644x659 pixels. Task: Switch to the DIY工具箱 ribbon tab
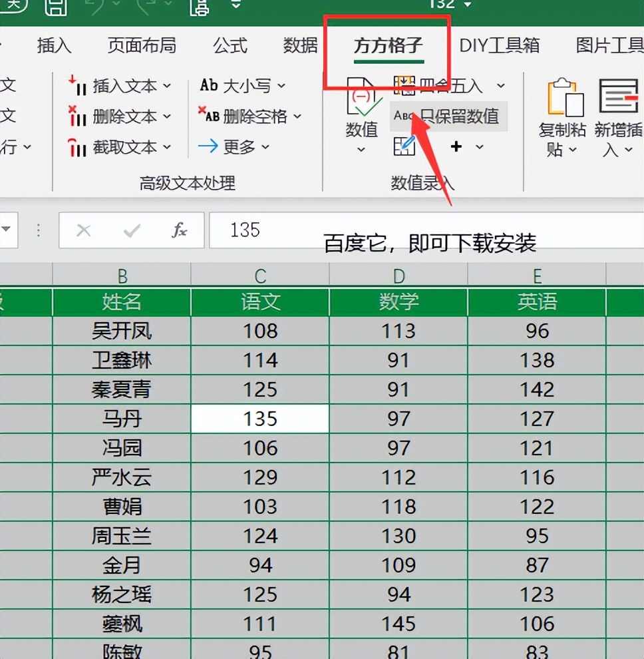click(x=500, y=45)
